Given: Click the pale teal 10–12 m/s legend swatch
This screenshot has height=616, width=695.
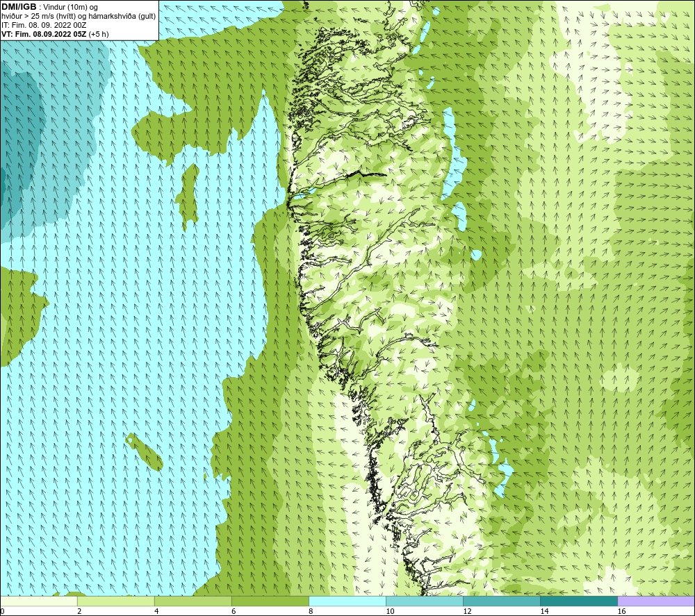Looking at the screenshot, I should pos(425,601).
